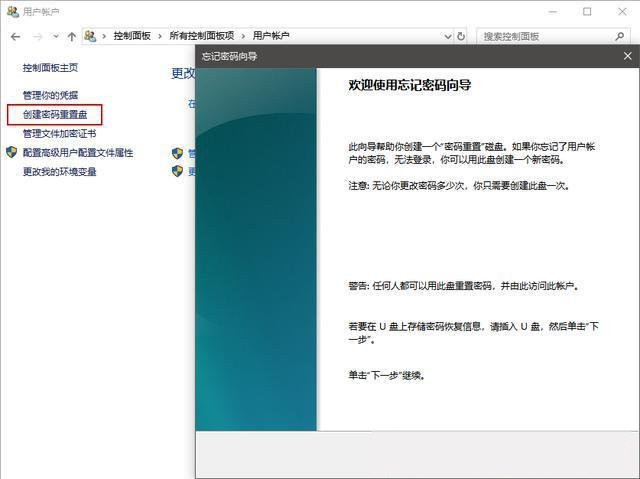The width and height of the screenshot is (640, 479).
Task: Maximize the 用户帐户 window
Action: pyautogui.click(x=587, y=11)
